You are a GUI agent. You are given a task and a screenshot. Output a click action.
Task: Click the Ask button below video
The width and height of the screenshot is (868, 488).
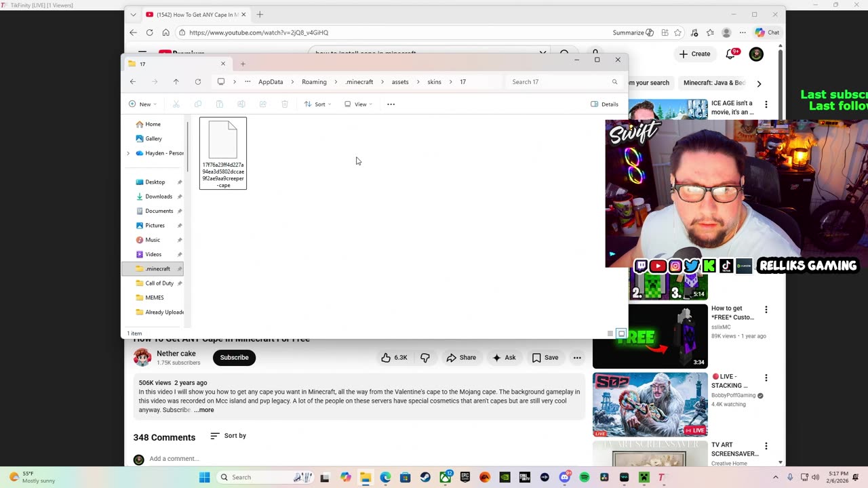click(x=505, y=358)
